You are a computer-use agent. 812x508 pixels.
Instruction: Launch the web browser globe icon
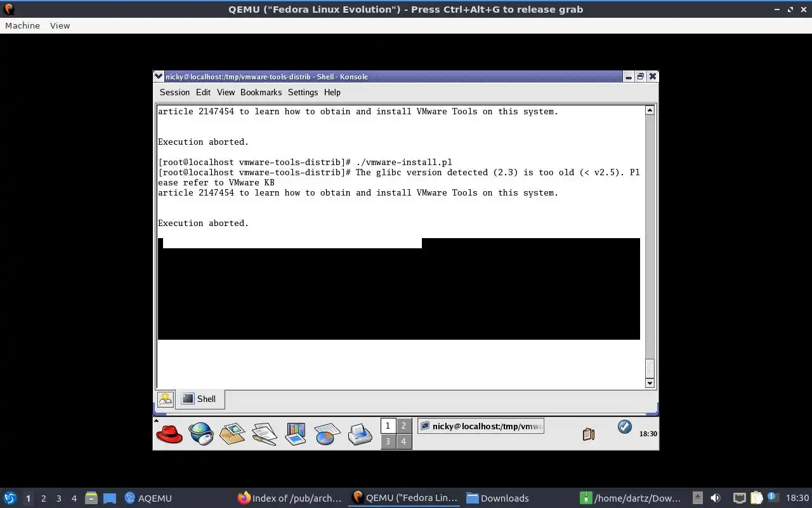[200, 434]
